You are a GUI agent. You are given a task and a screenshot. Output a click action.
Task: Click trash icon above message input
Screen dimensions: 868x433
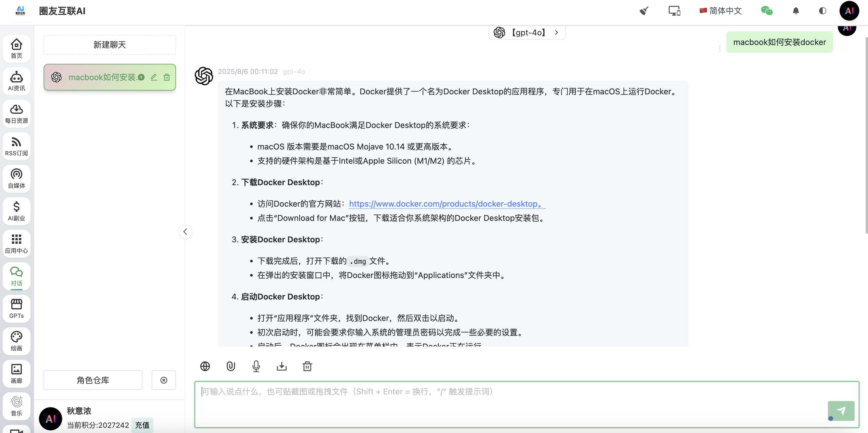point(307,366)
